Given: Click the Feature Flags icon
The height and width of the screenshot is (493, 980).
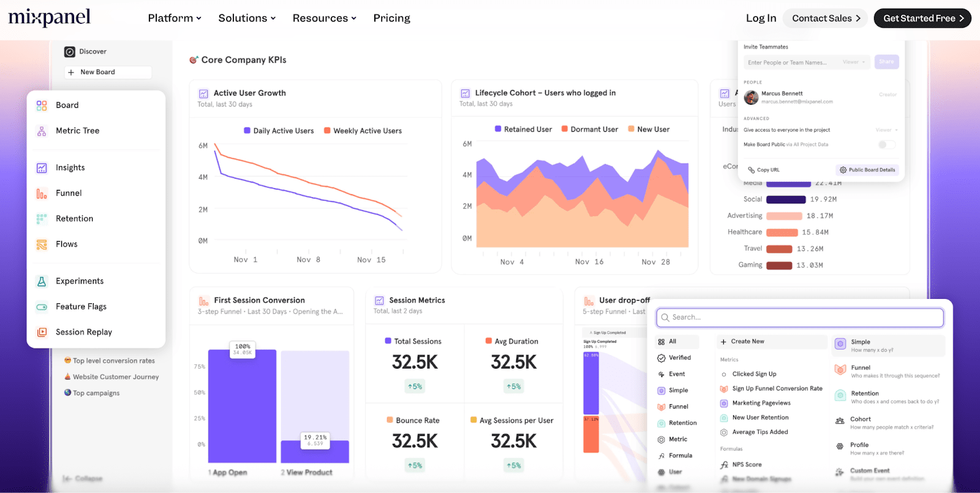Looking at the screenshot, I should [42, 307].
